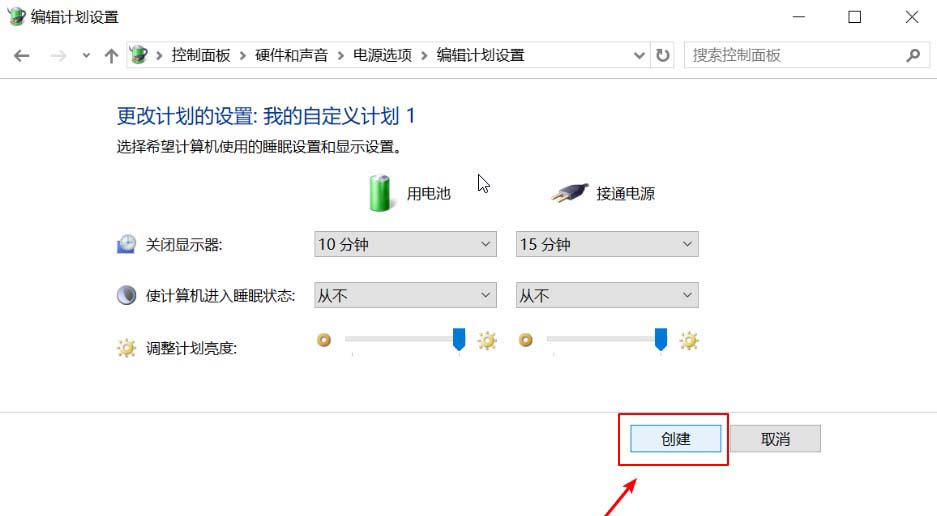Open battery display-off dropdown showing 10 分钟
This screenshot has height=516, width=937.
pos(405,244)
